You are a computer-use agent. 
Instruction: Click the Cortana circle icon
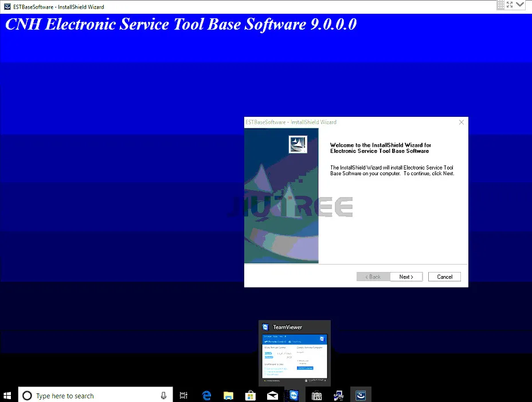pos(27,396)
